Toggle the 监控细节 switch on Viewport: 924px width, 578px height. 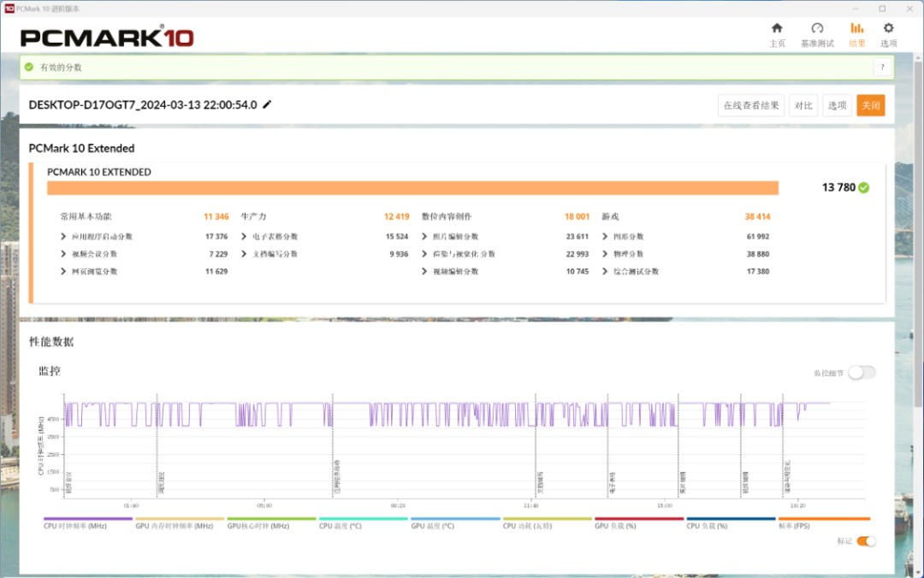862,373
